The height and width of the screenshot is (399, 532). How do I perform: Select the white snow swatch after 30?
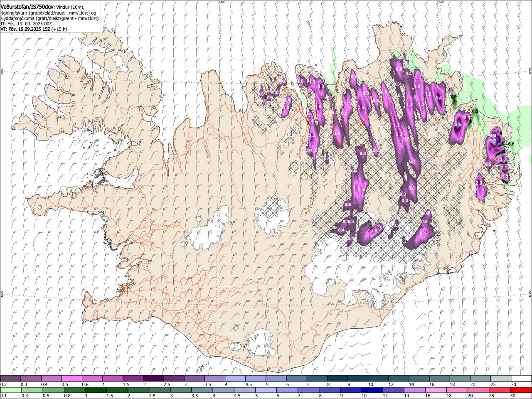point(521,379)
